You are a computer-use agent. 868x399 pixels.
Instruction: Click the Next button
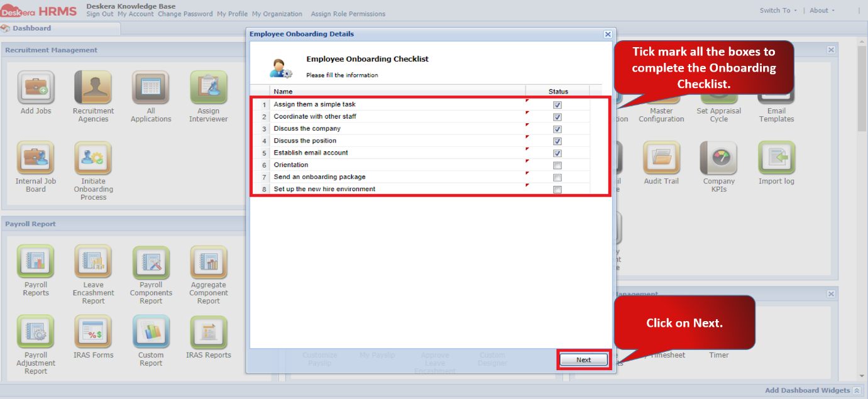tap(583, 360)
